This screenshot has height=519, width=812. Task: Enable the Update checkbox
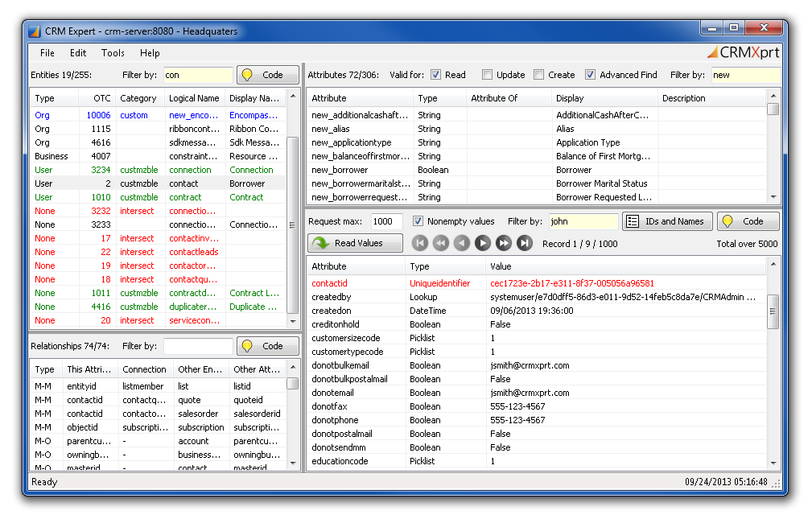(488, 75)
